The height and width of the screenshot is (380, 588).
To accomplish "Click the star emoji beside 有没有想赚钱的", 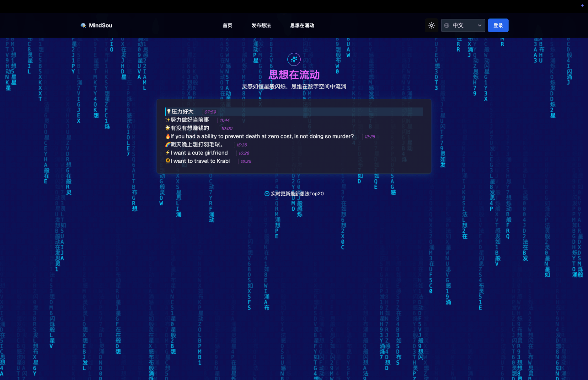I will point(168,128).
